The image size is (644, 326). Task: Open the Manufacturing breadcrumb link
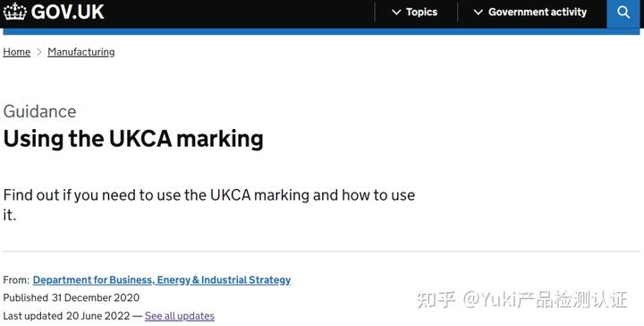81,52
